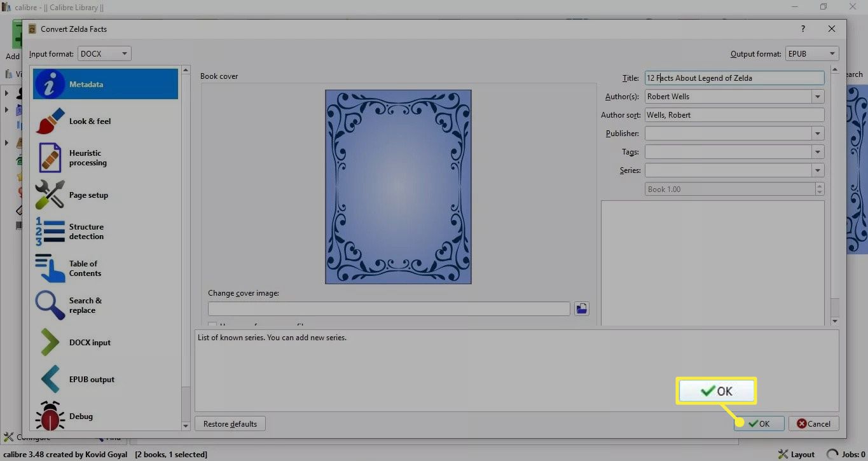Screen dimensions: 868x461
Task: Close the Convert Zelda Facts dialog
Action: (832, 29)
